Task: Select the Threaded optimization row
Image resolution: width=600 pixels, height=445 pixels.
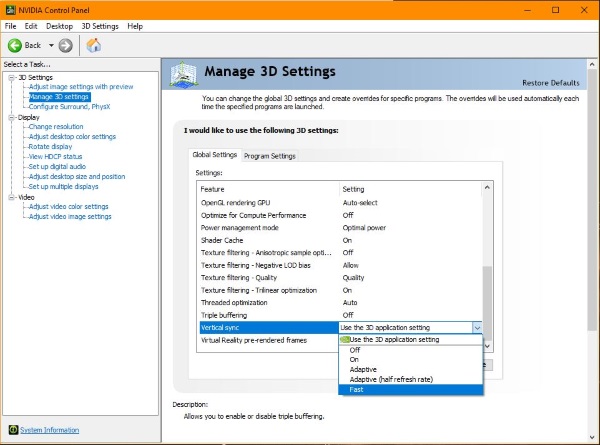Action: pyautogui.click(x=340, y=302)
